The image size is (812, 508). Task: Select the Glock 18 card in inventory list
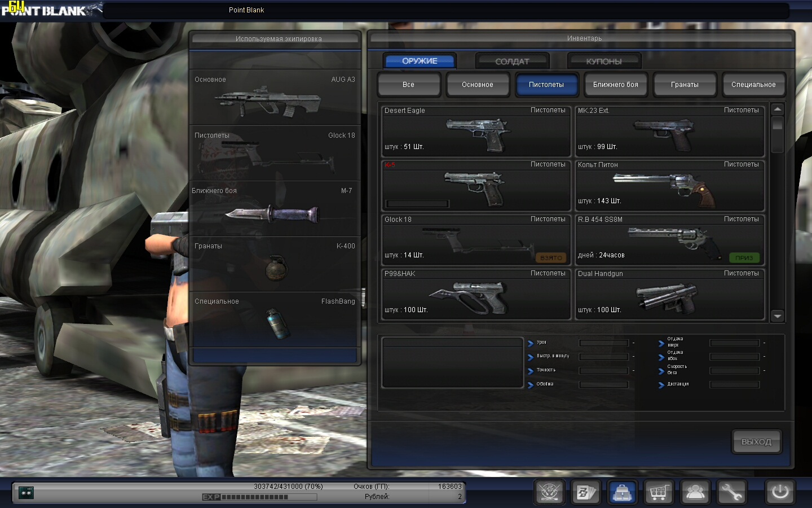tap(476, 240)
